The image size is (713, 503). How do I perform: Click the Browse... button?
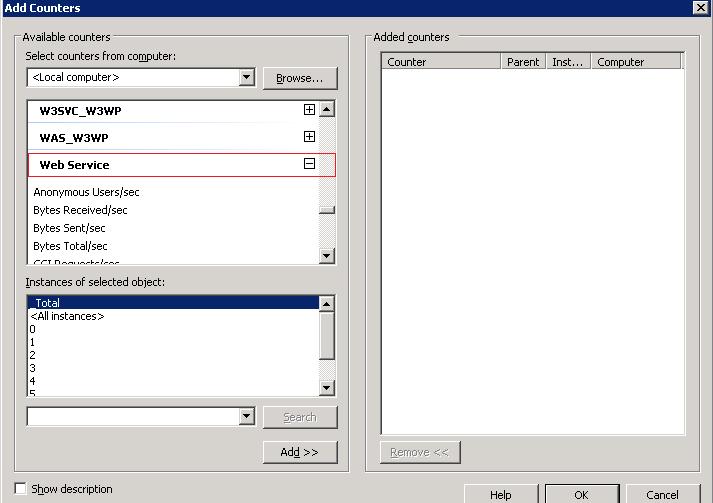tap(300, 78)
